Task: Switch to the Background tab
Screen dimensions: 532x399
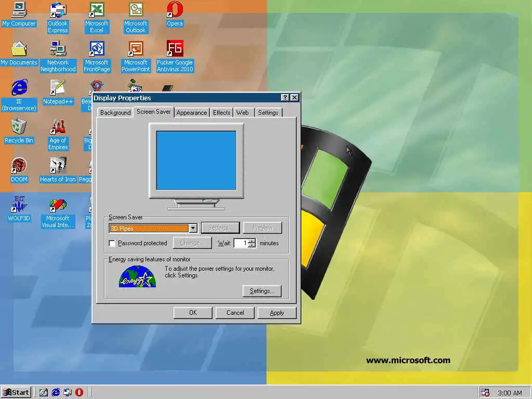Action: [x=115, y=113]
